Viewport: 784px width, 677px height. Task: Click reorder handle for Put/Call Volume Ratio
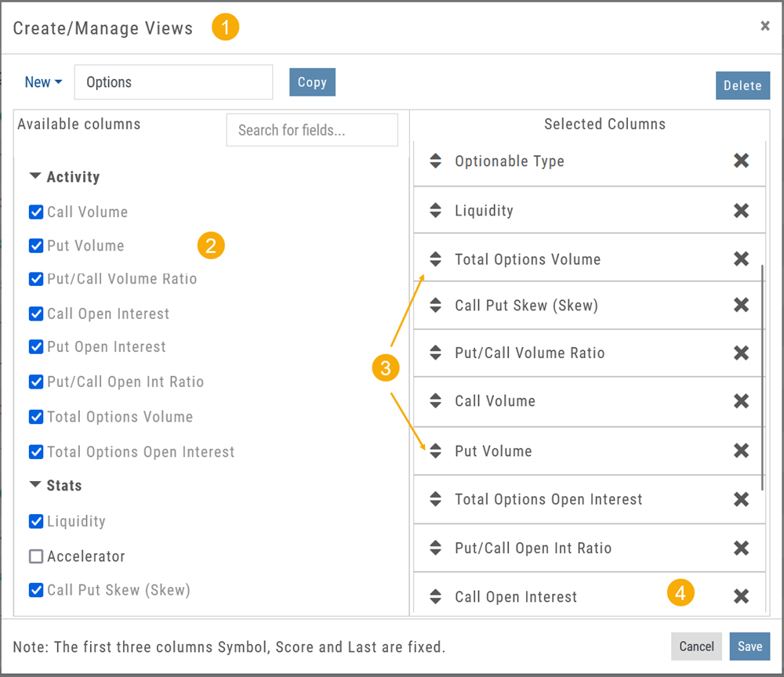click(x=436, y=353)
